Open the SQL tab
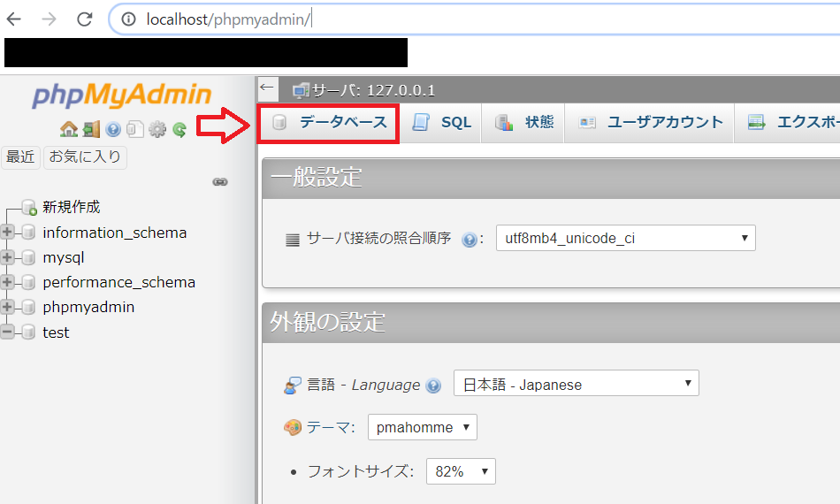 click(x=441, y=123)
